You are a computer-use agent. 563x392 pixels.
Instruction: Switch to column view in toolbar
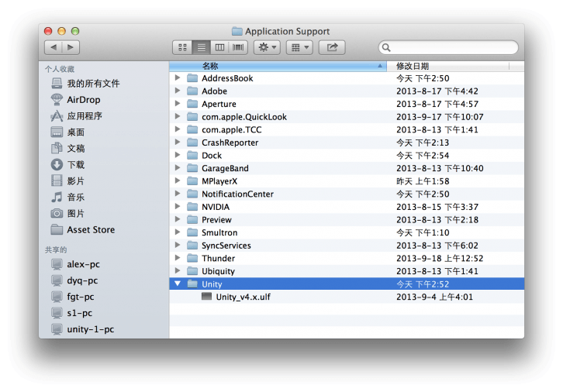tap(219, 48)
